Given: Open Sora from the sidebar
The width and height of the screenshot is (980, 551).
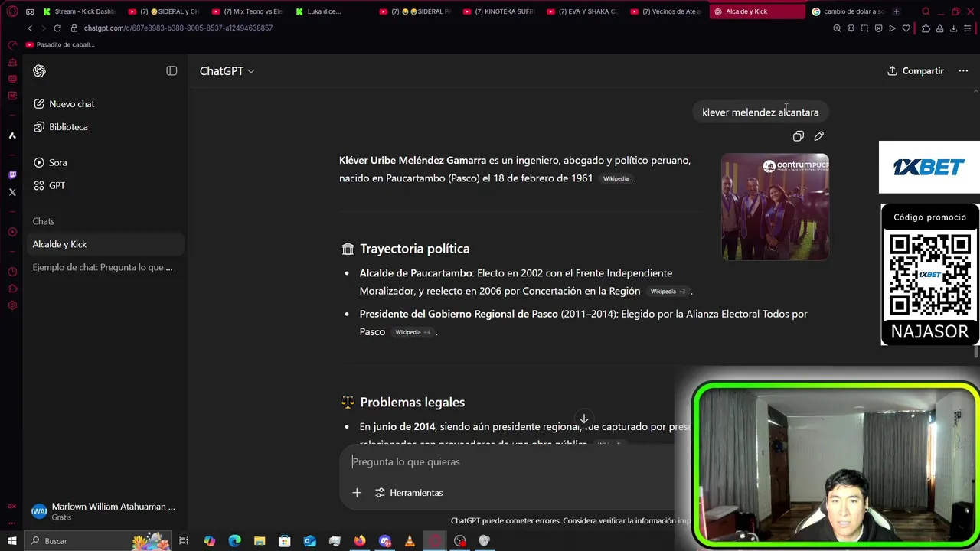Looking at the screenshot, I should point(51,162).
